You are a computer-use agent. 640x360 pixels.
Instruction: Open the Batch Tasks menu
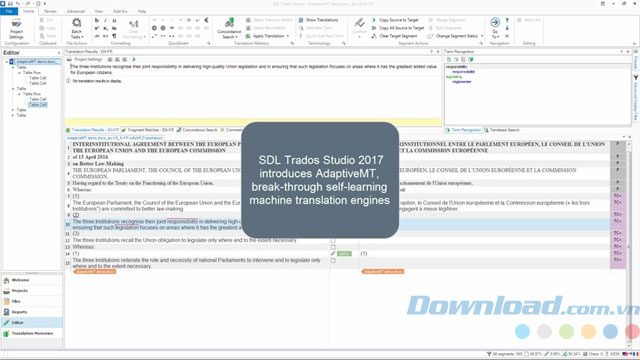pyautogui.click(x=76, y=29)
